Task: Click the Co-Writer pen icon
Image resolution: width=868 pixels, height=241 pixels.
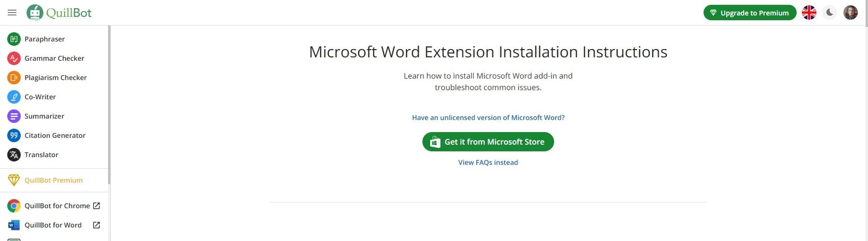Action: point(14,97)
